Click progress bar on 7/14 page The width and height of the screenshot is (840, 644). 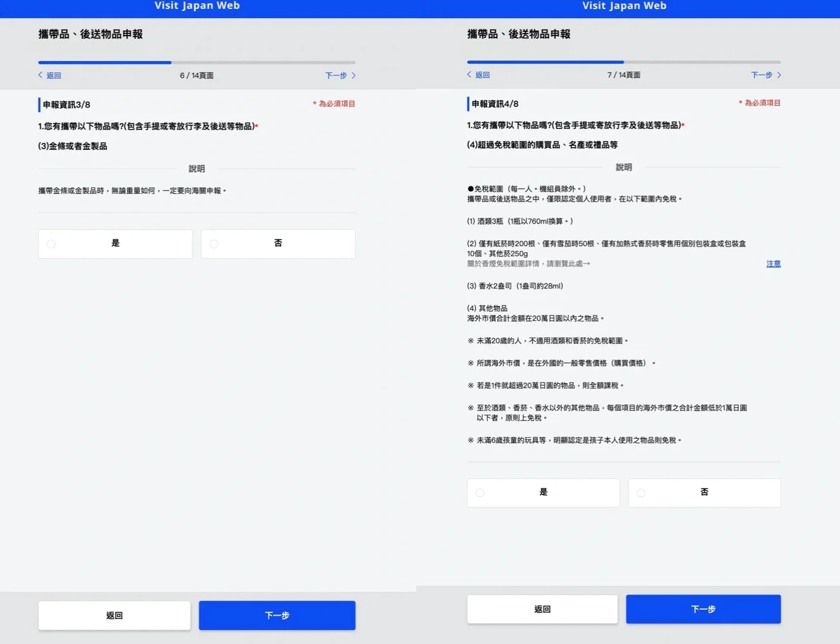click(x=624, y=62)
